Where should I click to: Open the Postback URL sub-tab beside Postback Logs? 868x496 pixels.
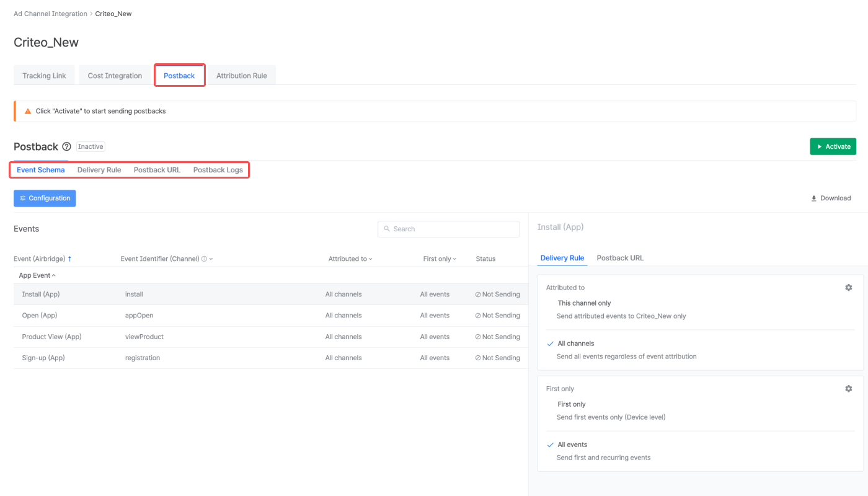click(x=157, y=170)
